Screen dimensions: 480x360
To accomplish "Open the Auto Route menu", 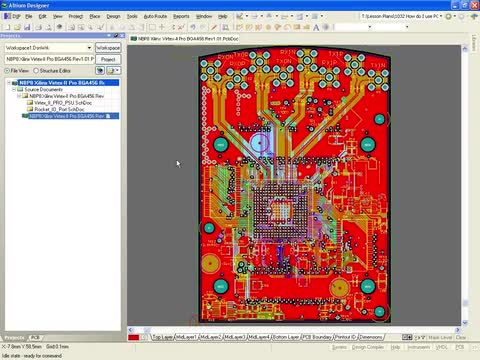I will point(155,16).
